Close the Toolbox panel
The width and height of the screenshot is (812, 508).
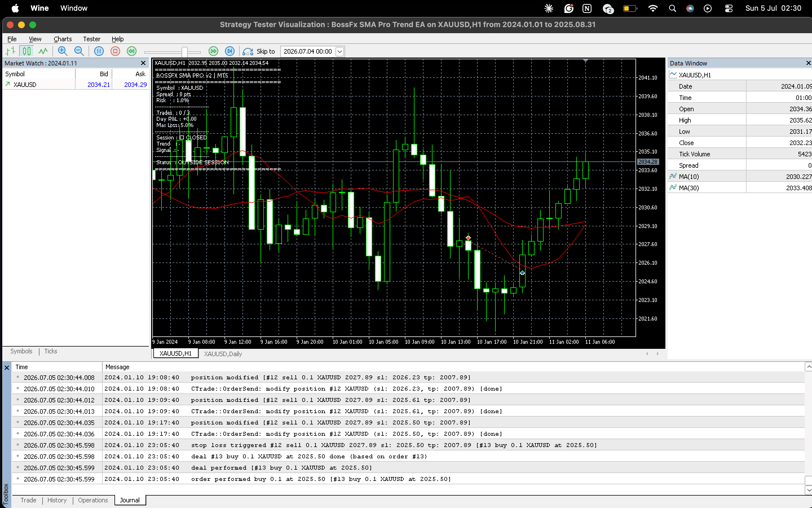tap(7, 368)
